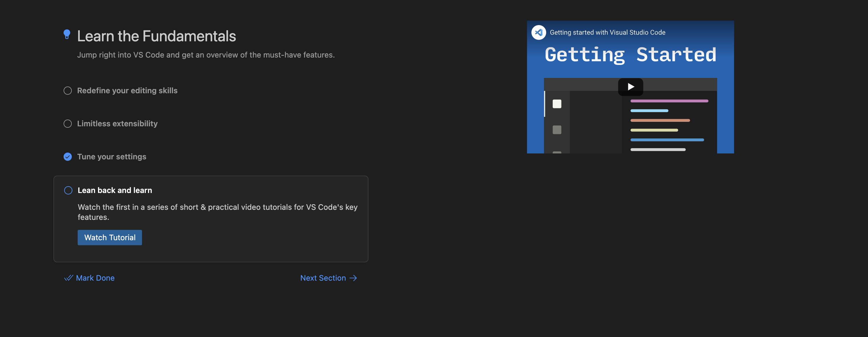Click the Watch Tutorial button

pos(110,237)
